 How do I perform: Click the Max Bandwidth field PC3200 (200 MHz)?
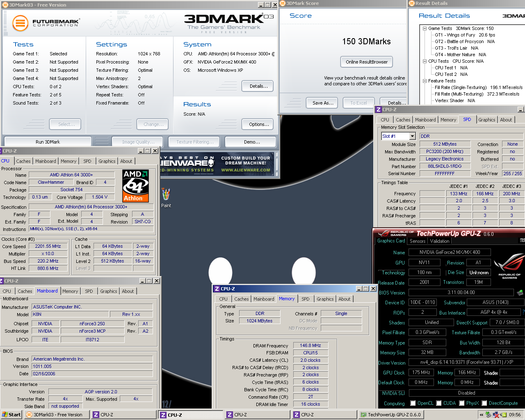445,151
